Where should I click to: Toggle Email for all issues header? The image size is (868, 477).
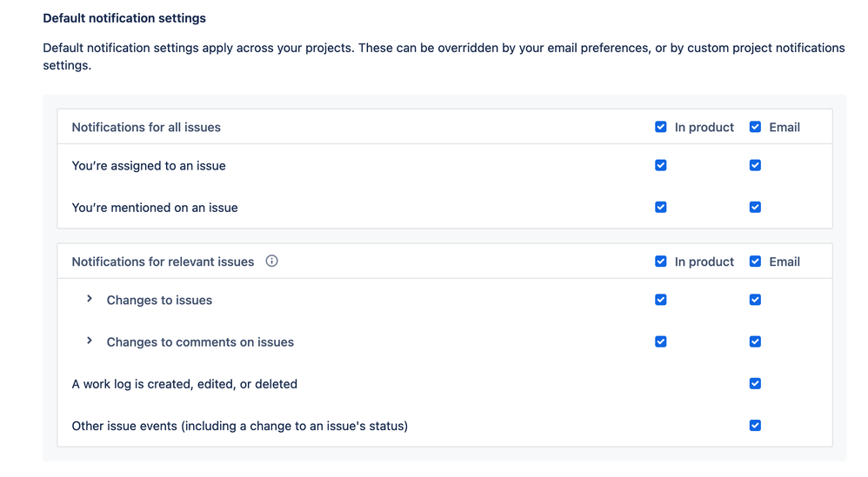[x=755, y=127]
